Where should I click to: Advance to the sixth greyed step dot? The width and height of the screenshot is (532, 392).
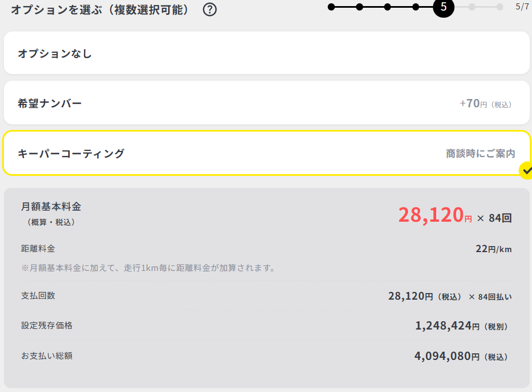(472, 7)
